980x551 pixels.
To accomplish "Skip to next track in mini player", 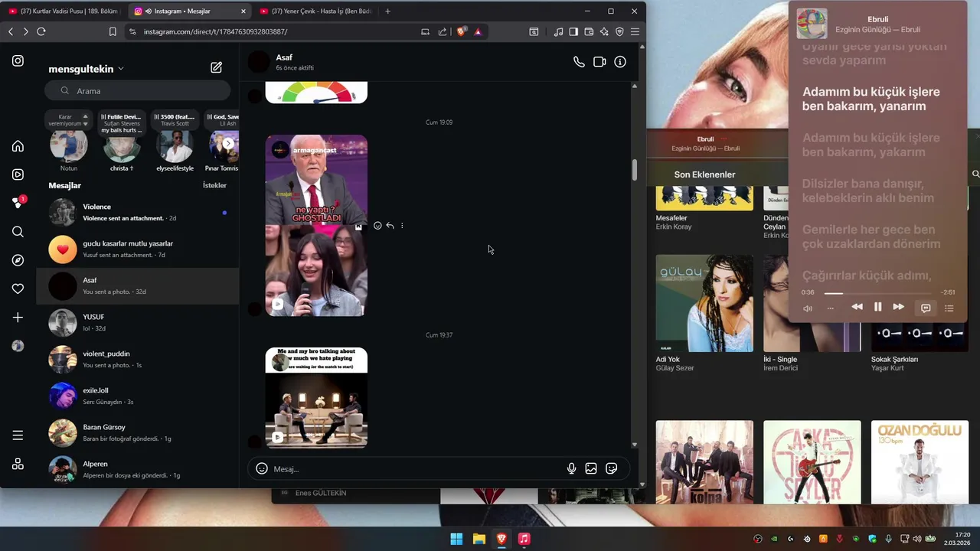I will tap(899, 307).
